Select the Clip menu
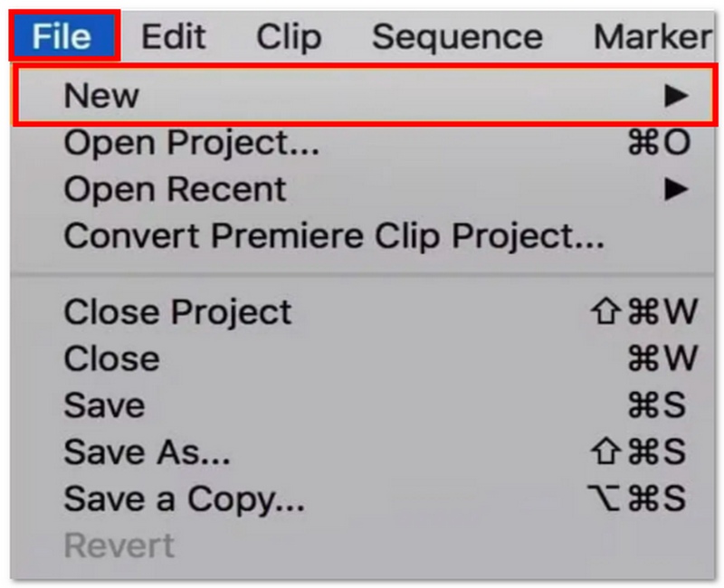This screenshot has height=588, width=724. [289, 37]
